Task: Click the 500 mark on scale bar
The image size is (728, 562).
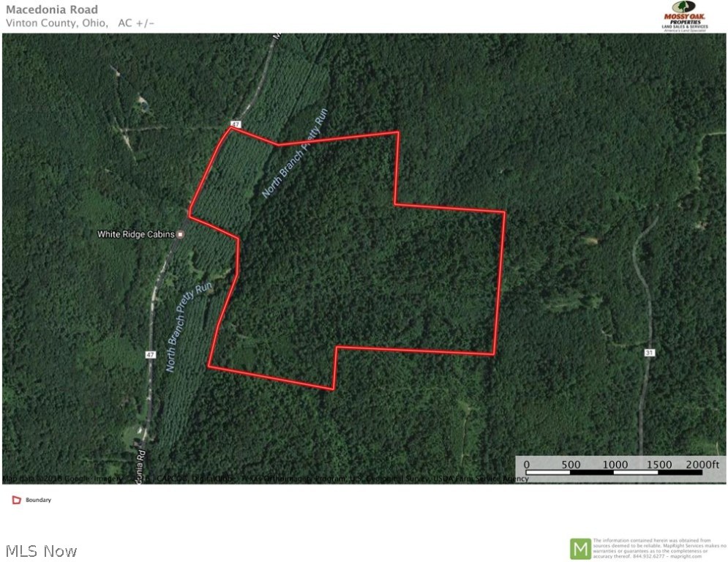Action: (x=571, y=465)
